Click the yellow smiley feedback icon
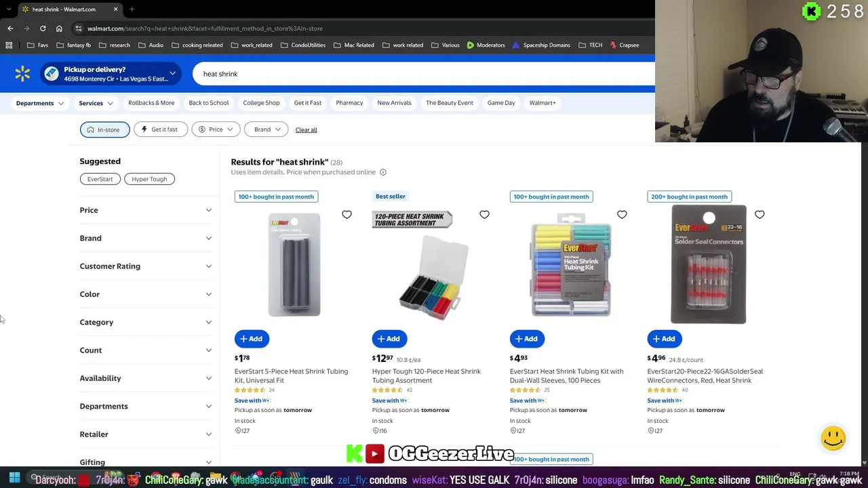This screenshot has height=488, width=868. point(833,438)
